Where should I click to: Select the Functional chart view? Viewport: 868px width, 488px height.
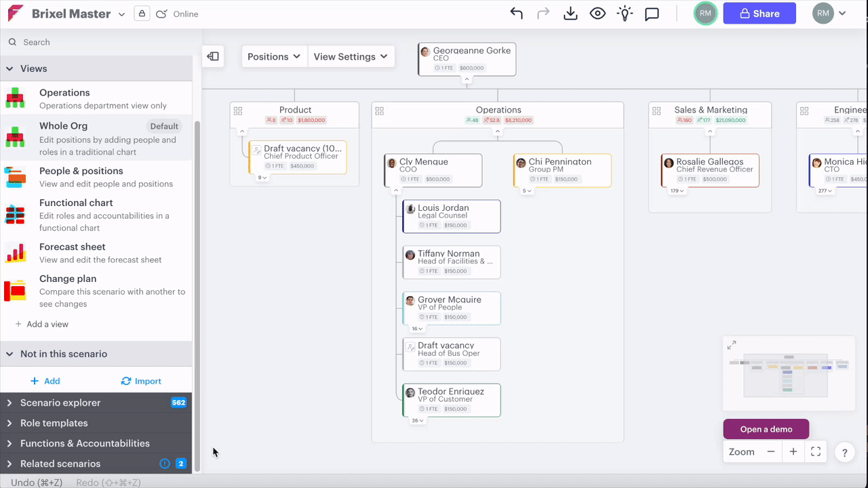76,203
